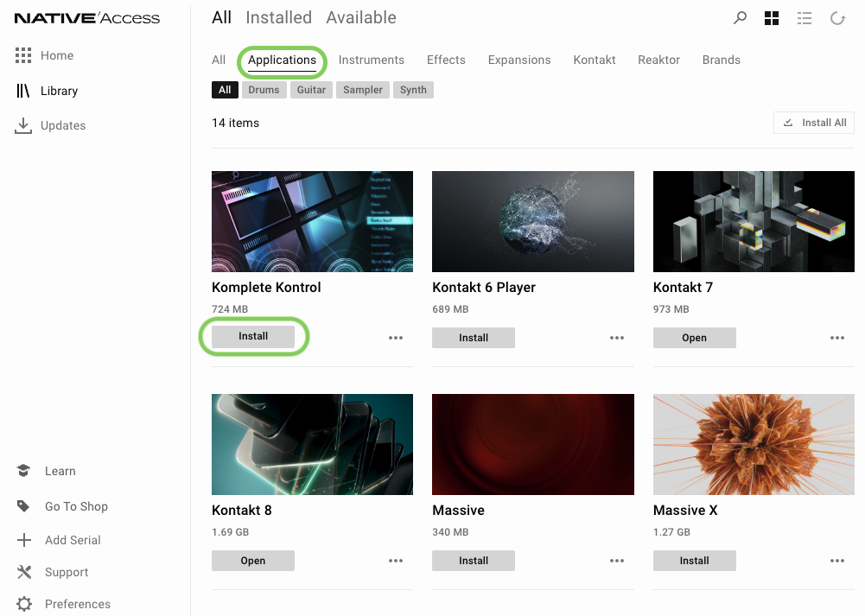Click the '1.69 GB' size text
865x616 pixels.
point(231,532)
